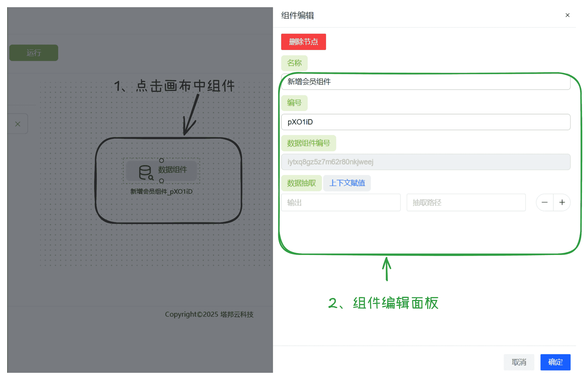
Task: Click the bottom connector port of 数据组件 node
Action: pos(161,181)
